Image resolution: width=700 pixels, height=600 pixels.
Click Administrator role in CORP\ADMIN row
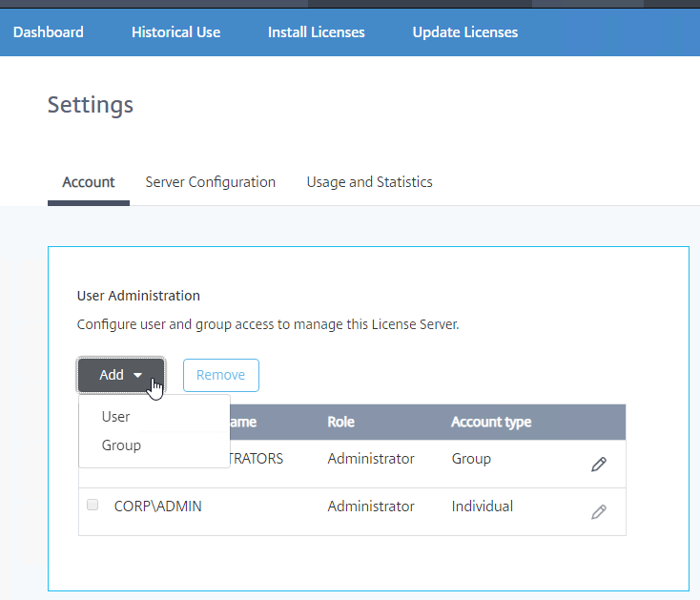pyautogui.click(x=371, y=507)
